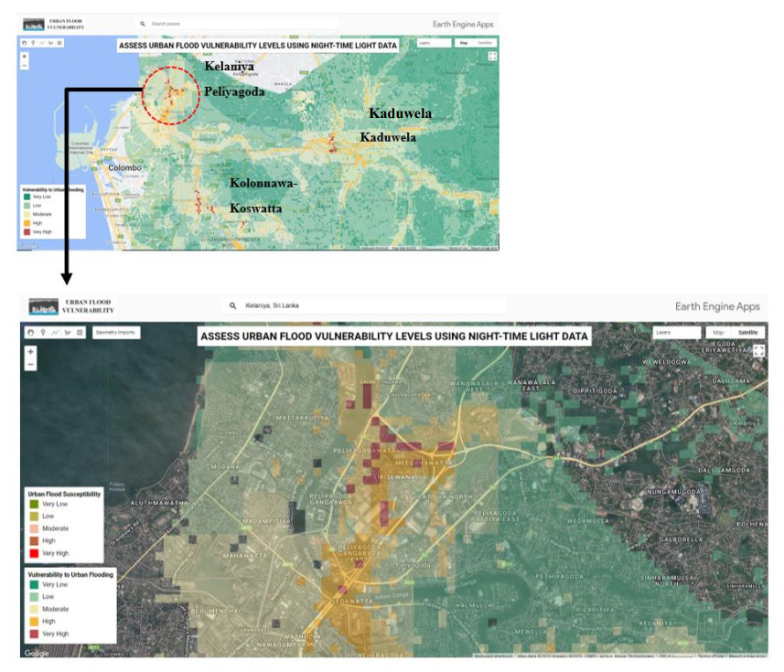Toggle fullscreen on the upper map

[x=493, y=56]
